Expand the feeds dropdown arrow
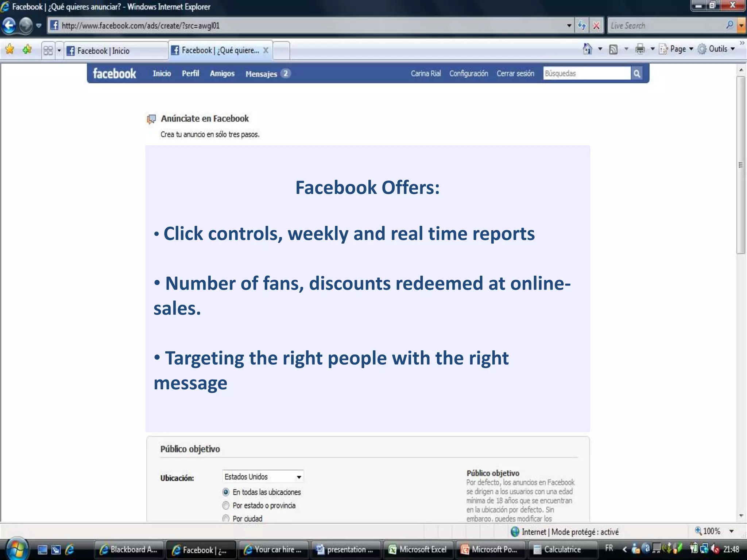747x560 pixels. [x=626, y=49]
